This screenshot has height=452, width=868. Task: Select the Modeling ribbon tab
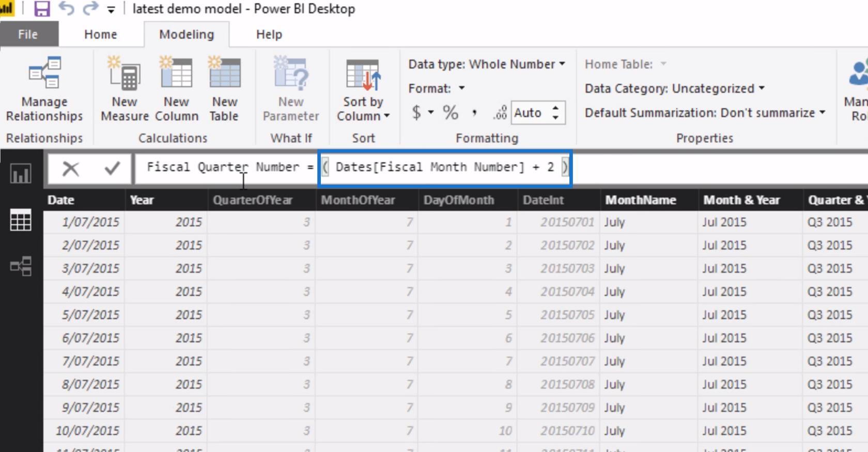(x=187, y=34)
